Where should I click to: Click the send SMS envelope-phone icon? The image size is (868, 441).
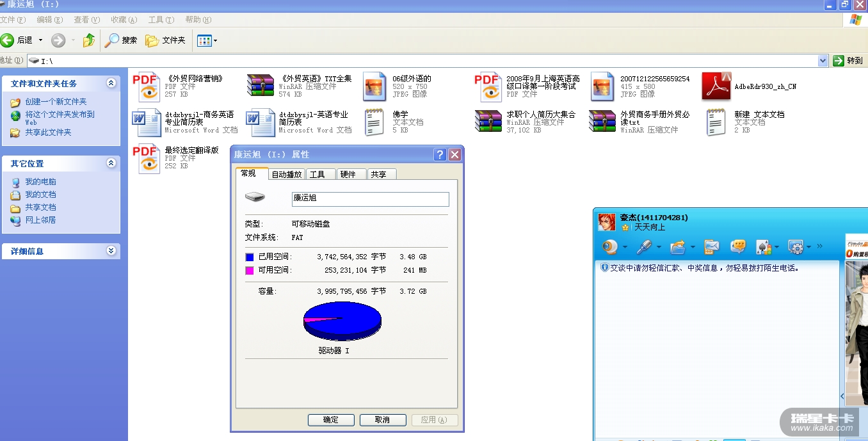coord(712,246)
